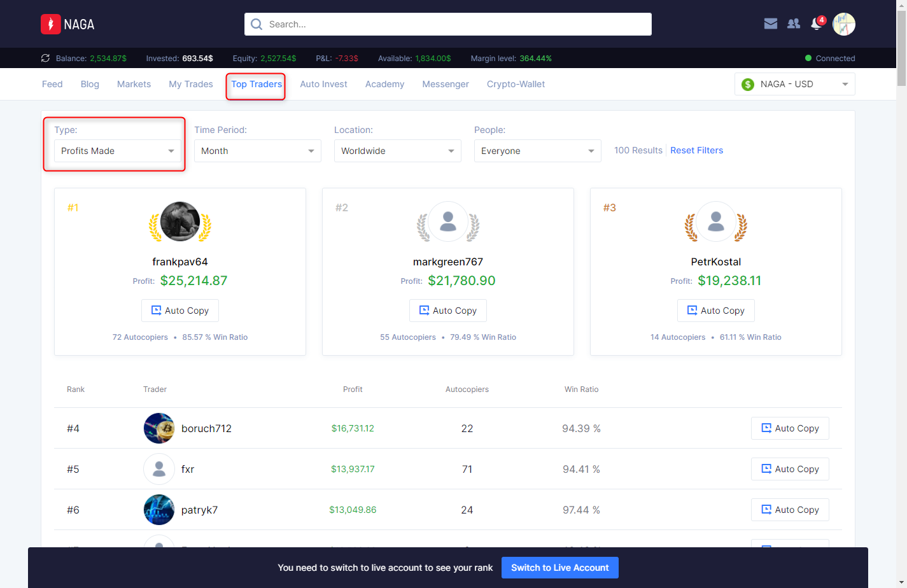
Task: Click the Margin level 364.44% value
Action: (x=535, y=58)
